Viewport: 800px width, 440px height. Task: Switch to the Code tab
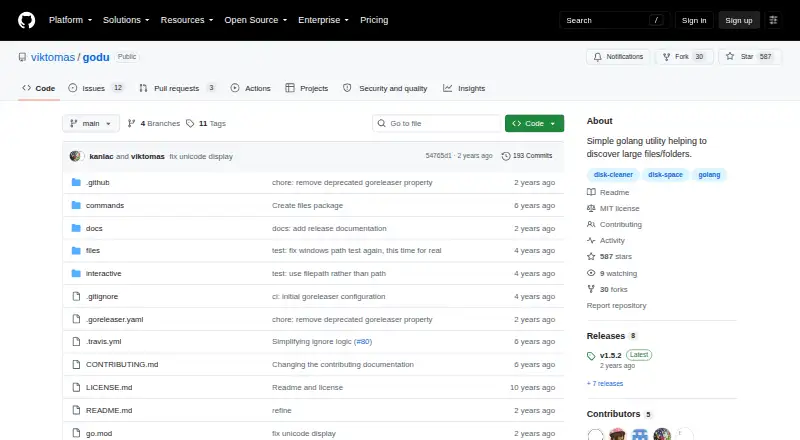point(39,88)
